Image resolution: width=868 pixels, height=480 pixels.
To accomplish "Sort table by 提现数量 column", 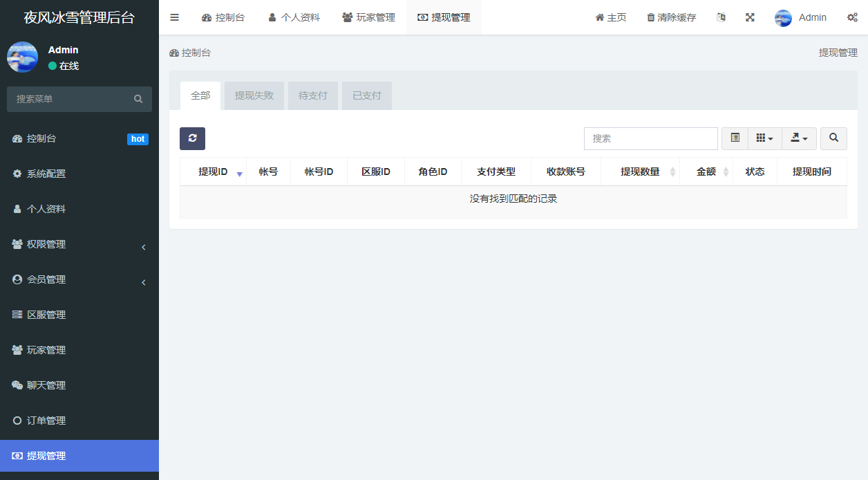I will coord(640,172).
